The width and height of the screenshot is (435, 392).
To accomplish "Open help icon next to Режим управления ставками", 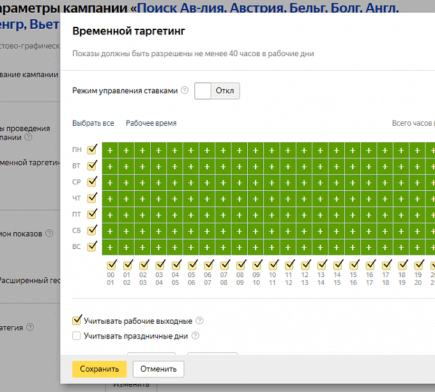I will pyautogui.click(x=185, y=90).
